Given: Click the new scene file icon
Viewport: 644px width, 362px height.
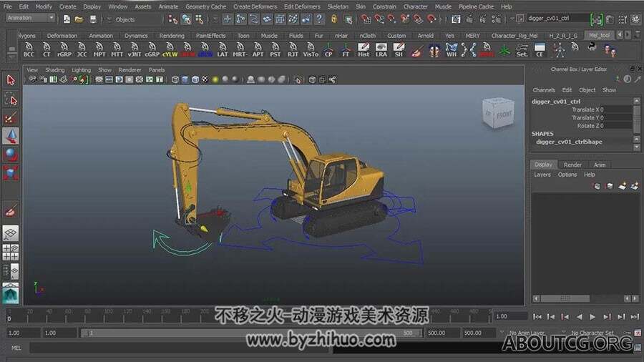Looking at the screenshot, I should point(67,19).
